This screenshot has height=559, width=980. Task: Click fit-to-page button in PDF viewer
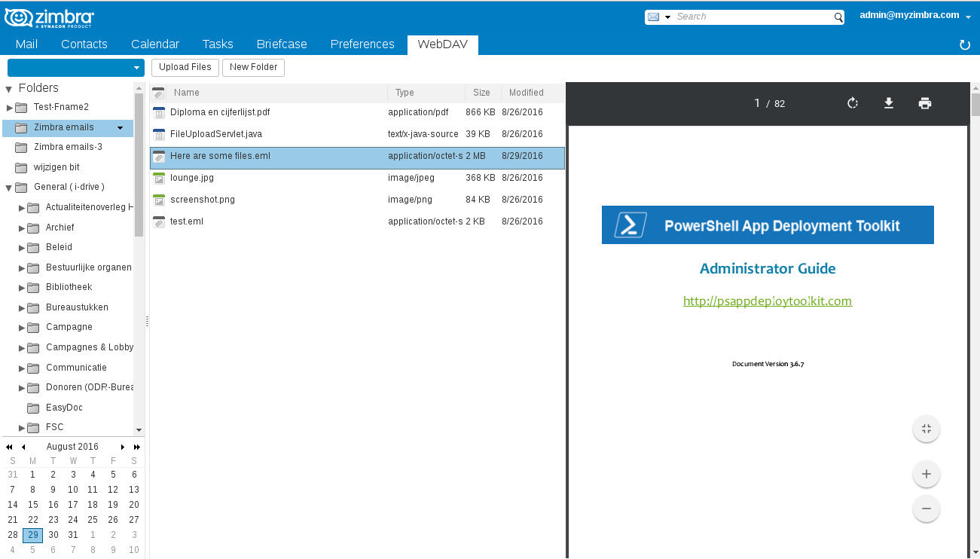(x=927, y=429)
